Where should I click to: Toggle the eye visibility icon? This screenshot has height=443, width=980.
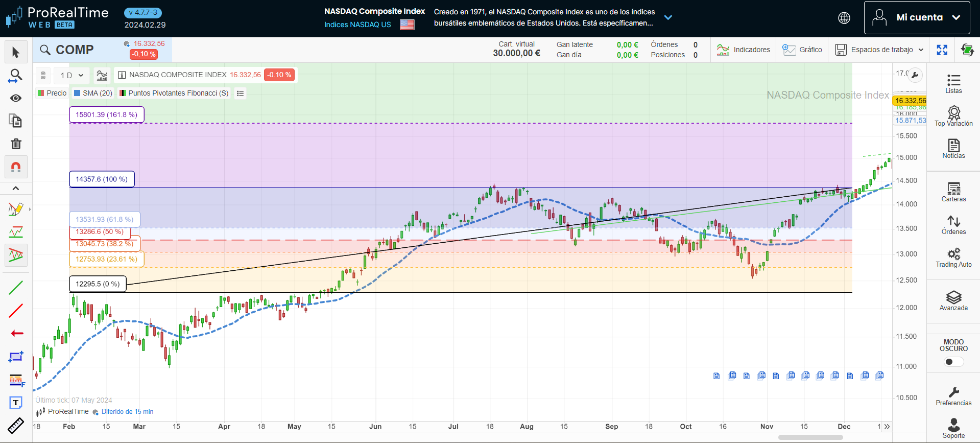[16, 98]
